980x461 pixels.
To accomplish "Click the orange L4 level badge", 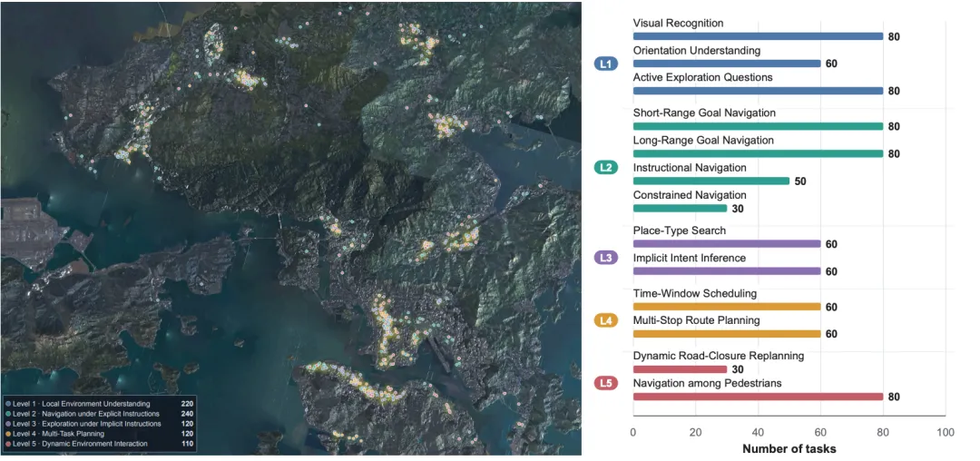I will coord(606,320).
